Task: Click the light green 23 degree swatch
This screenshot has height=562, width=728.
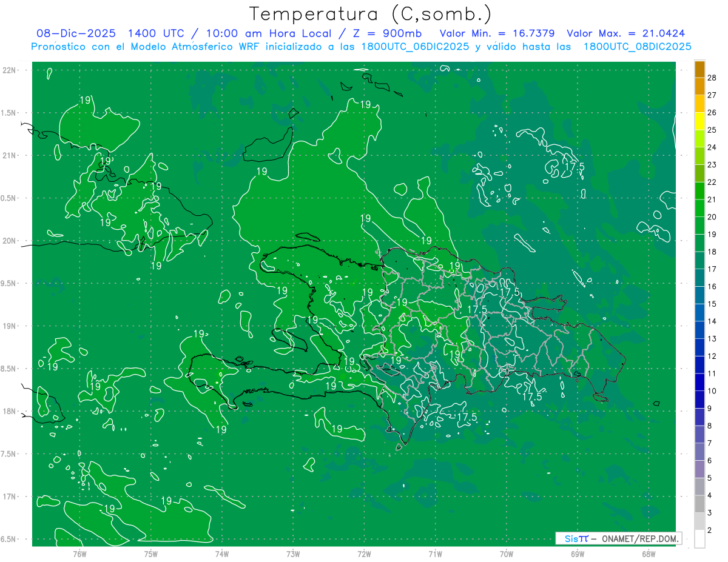Action: click(x=699, y=156)
